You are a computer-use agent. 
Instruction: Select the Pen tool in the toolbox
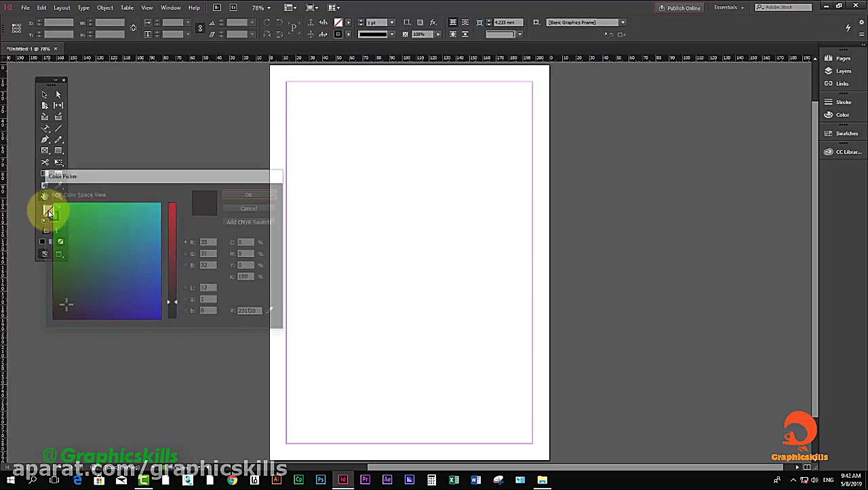45,139
